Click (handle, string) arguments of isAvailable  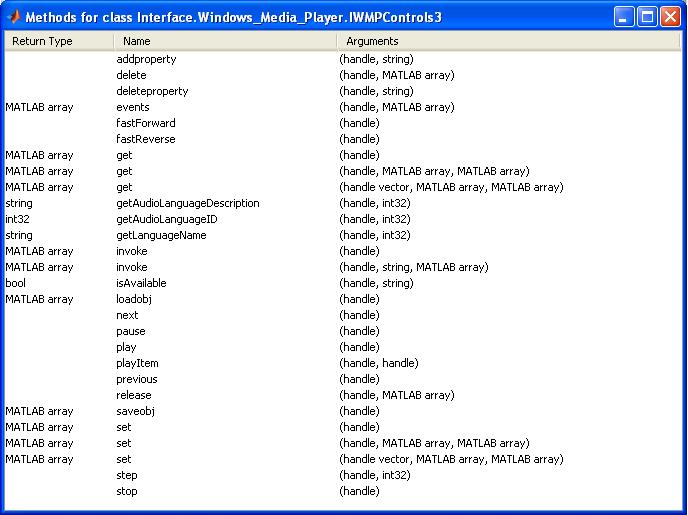point(376,283)
